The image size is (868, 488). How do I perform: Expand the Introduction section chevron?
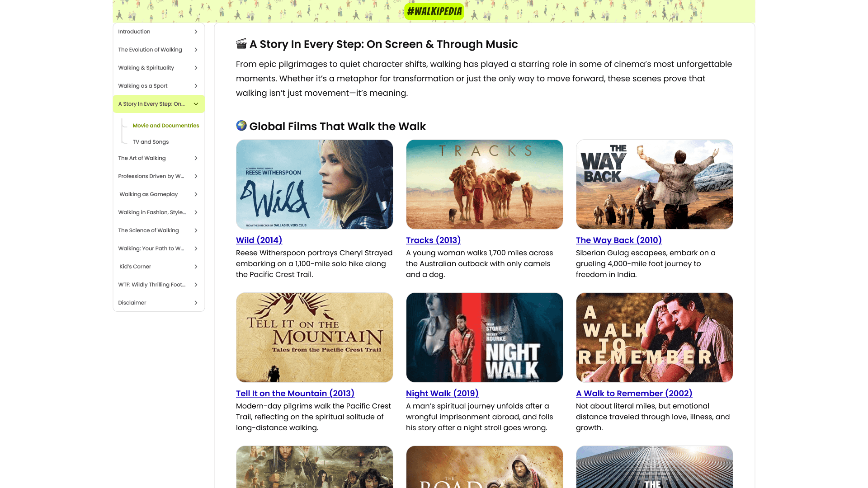tap(196, 32)
